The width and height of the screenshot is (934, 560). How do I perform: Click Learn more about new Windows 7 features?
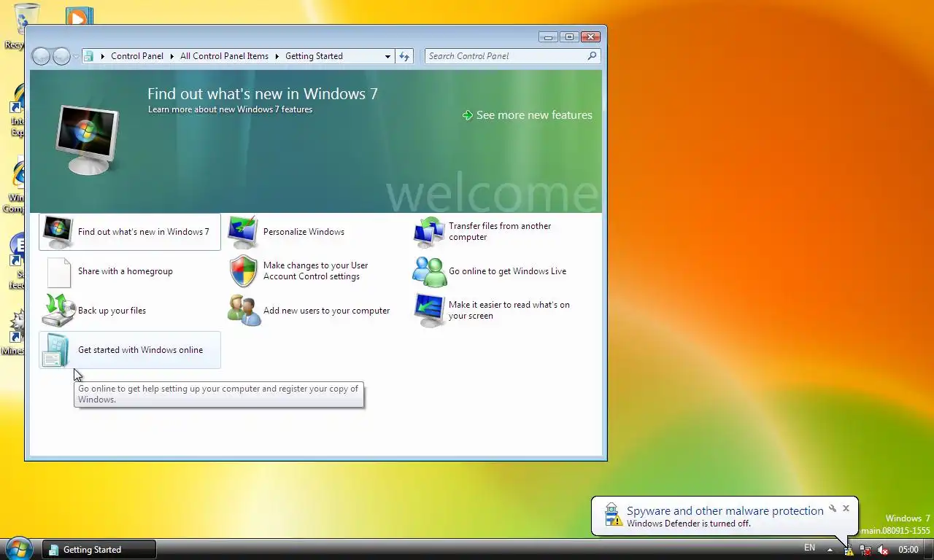pos(230,109)
